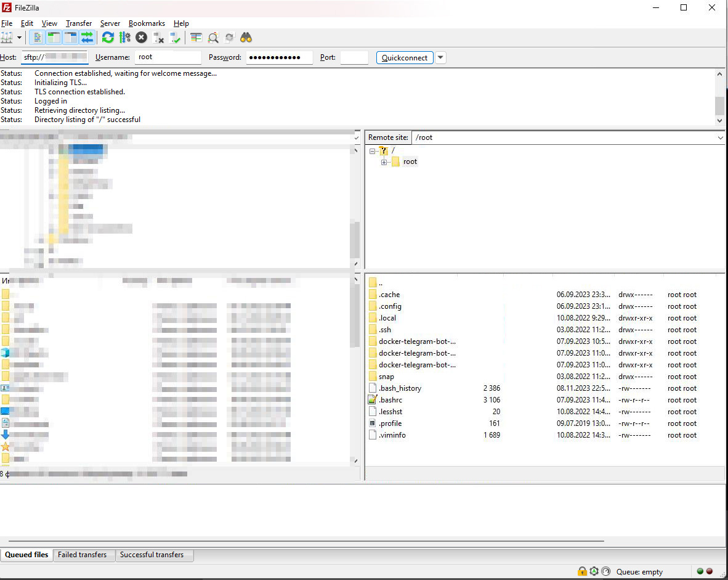Open the Transfer menu
Screen dimensions: 728x580
[x=78, y=23]
